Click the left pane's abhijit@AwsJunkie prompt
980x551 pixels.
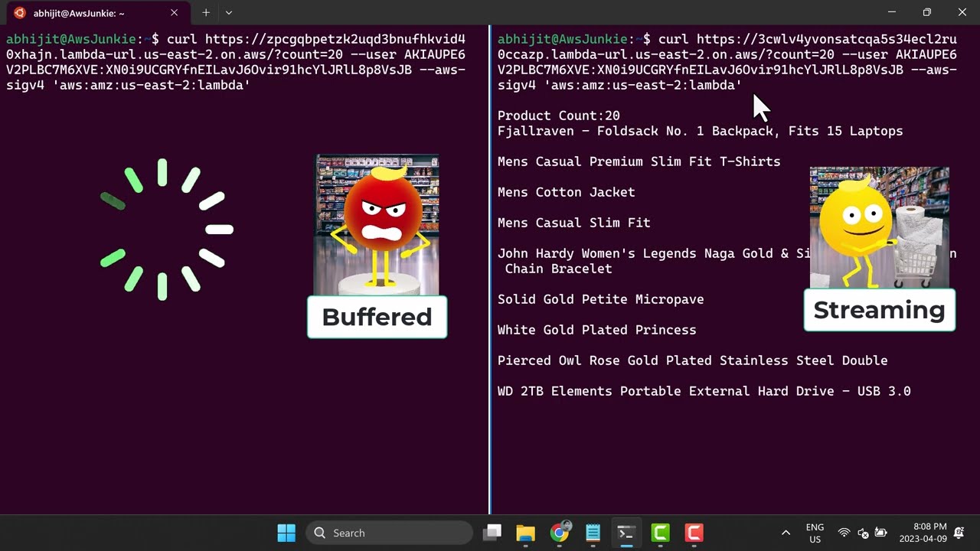coord(83,39)
